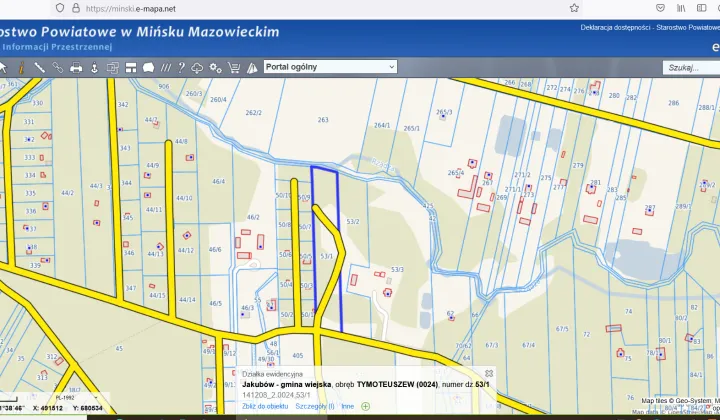Open settings with double gears icon
This screenshot has width=720, height=420.
point(215,68)
